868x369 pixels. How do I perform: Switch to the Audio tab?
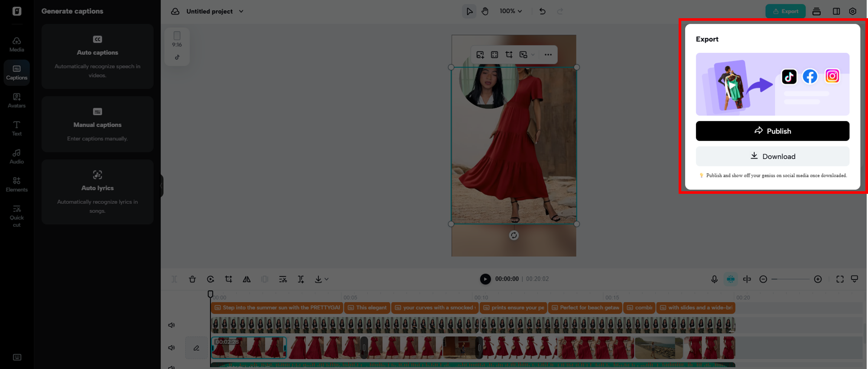point(16,157)
